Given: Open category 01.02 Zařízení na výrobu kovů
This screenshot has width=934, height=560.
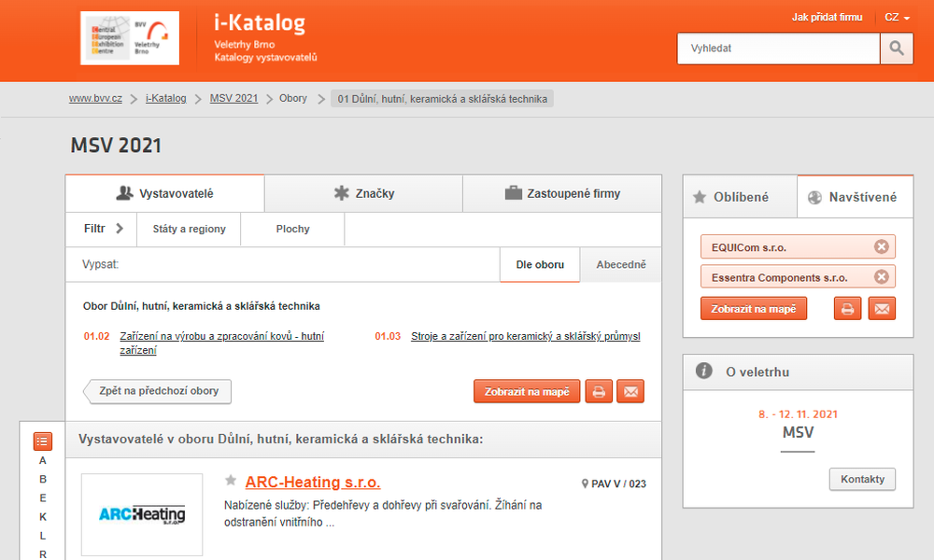Looking at the screenshot, I should [221, 343].
